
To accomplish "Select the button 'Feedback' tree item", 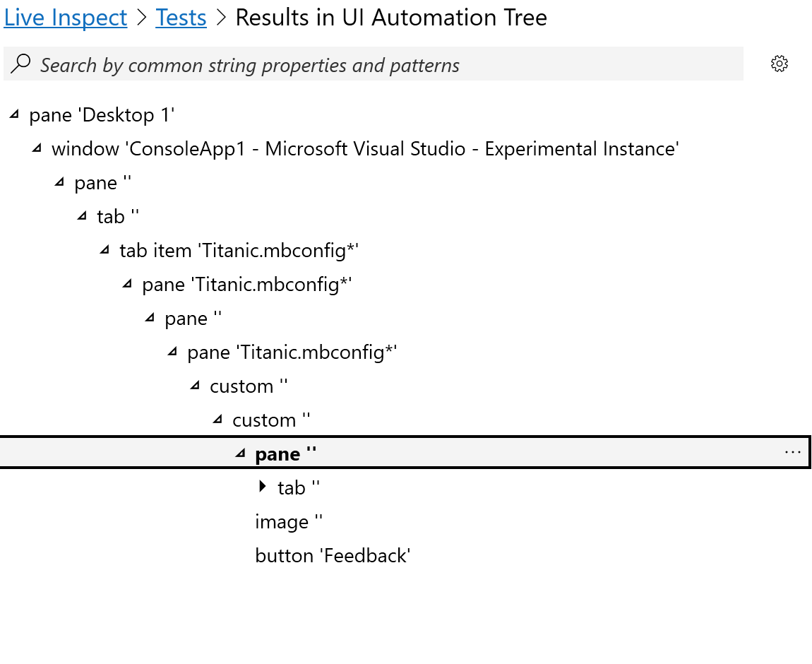I will pos(333,555).
